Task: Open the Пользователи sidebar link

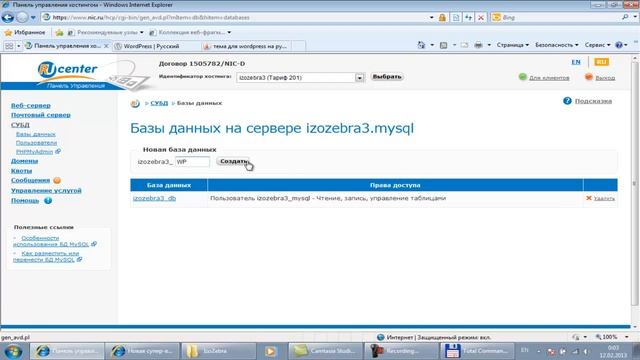Action: pyautogui.click(x=36, y=142)
